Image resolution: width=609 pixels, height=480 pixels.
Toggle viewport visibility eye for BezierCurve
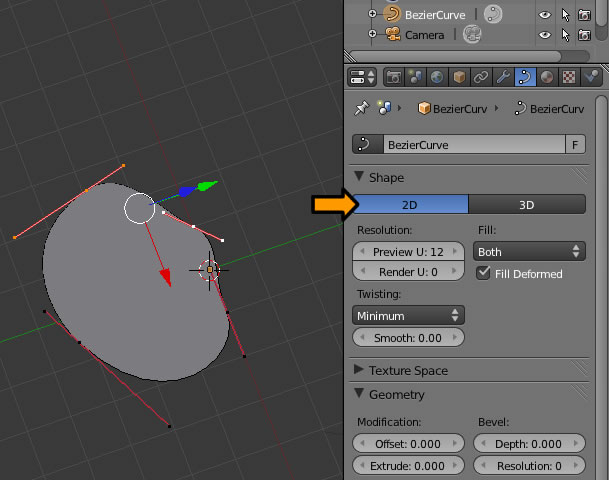pyautogui.click(x=545, y=15)
